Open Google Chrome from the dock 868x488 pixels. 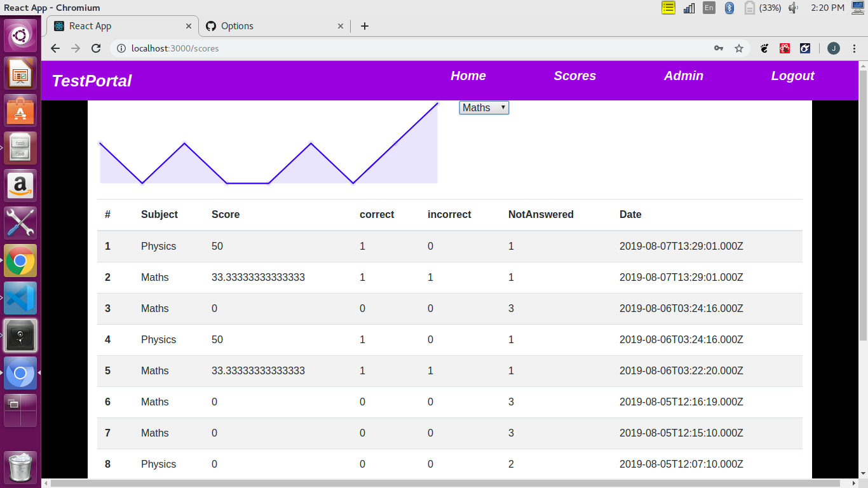tap(21, 261)
